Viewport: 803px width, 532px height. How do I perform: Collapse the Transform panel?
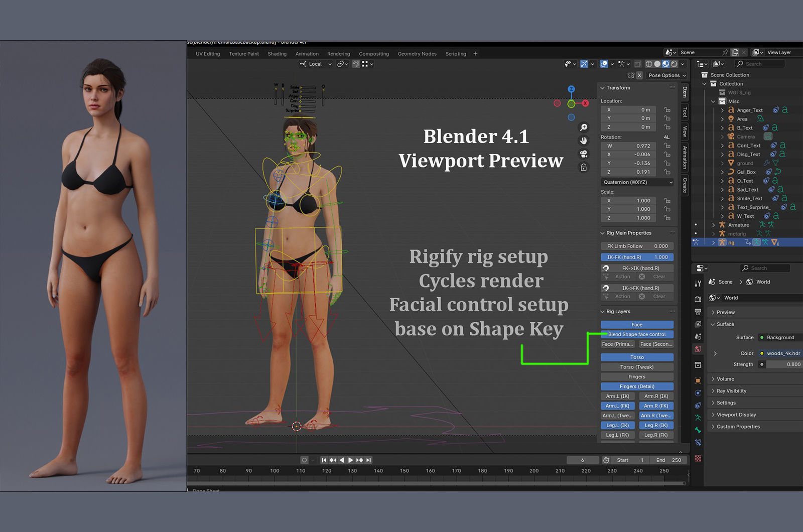click(603, 88)
